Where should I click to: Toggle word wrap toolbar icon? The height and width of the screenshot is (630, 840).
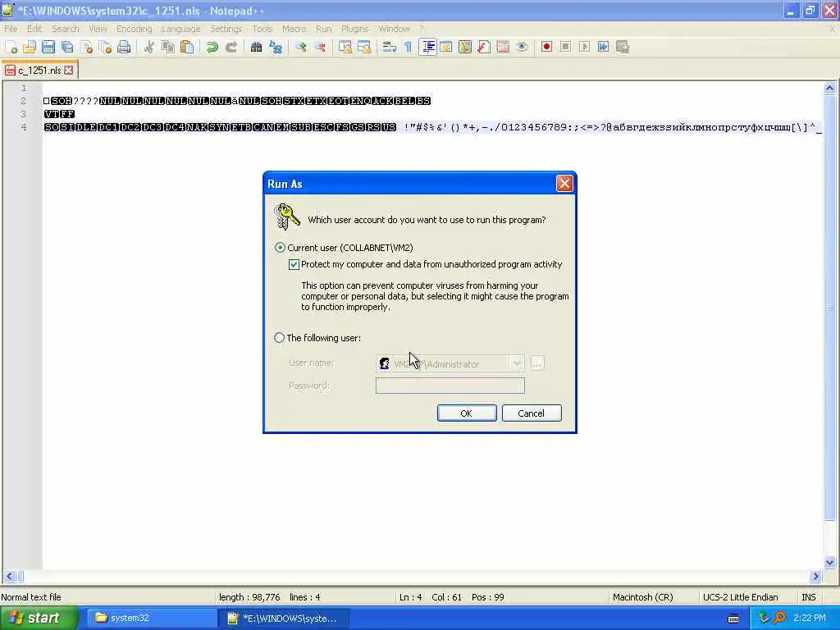point(389,47)
